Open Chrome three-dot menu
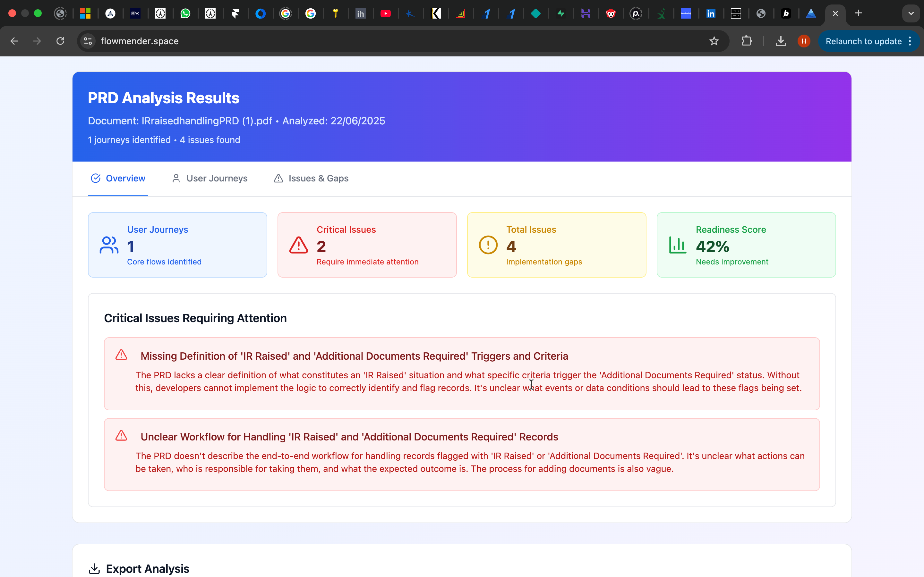The image size is (924, 577). [910, 41]
